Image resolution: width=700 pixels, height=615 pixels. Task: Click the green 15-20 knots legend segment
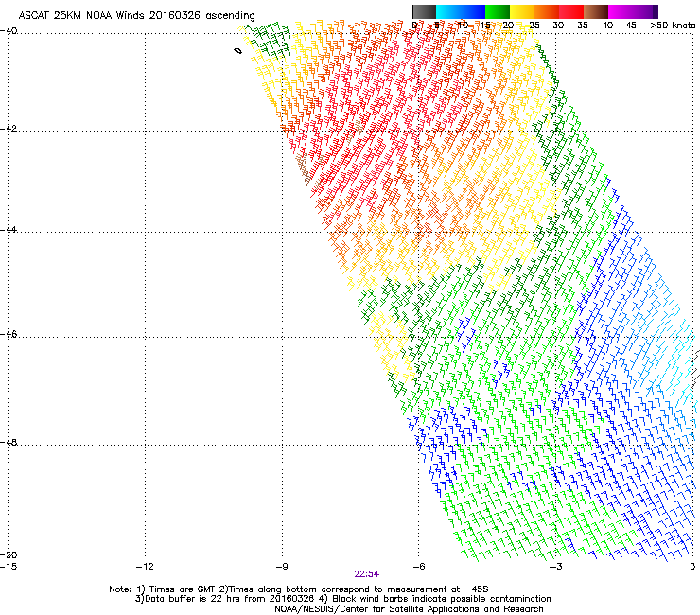(x=498, y=11)
